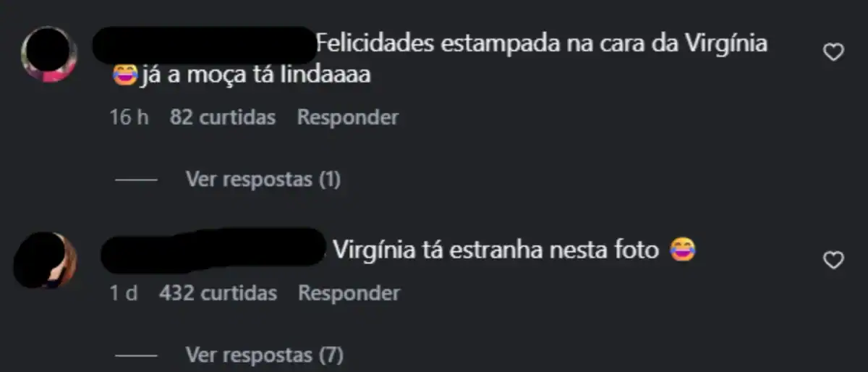Select the 'Virgínia tá estranha nesta foto' text
868x372 pixels.
point(496,250)
